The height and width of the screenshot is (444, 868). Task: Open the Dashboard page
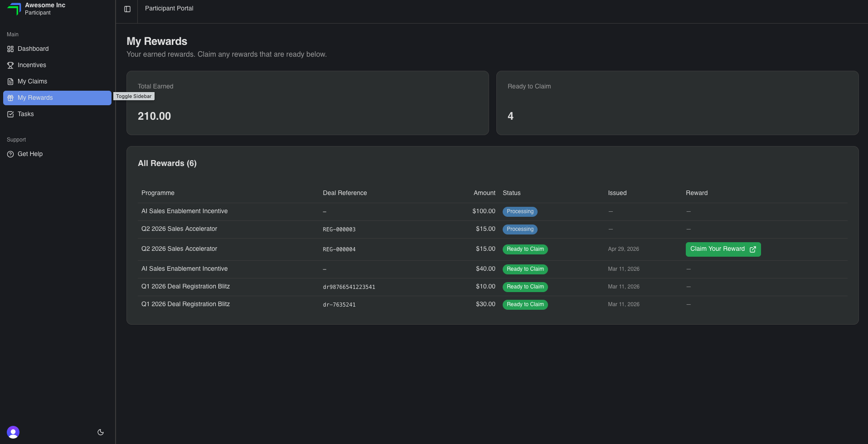click(x=57, y=49)
